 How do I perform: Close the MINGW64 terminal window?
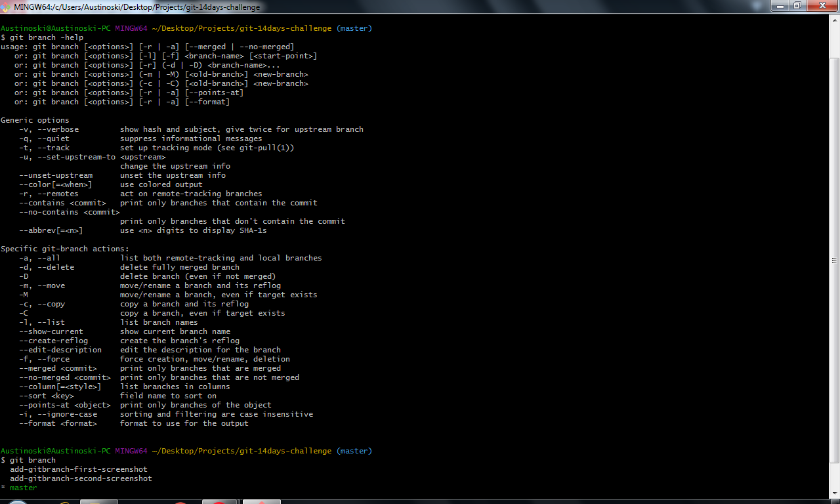tap(822, 6)
